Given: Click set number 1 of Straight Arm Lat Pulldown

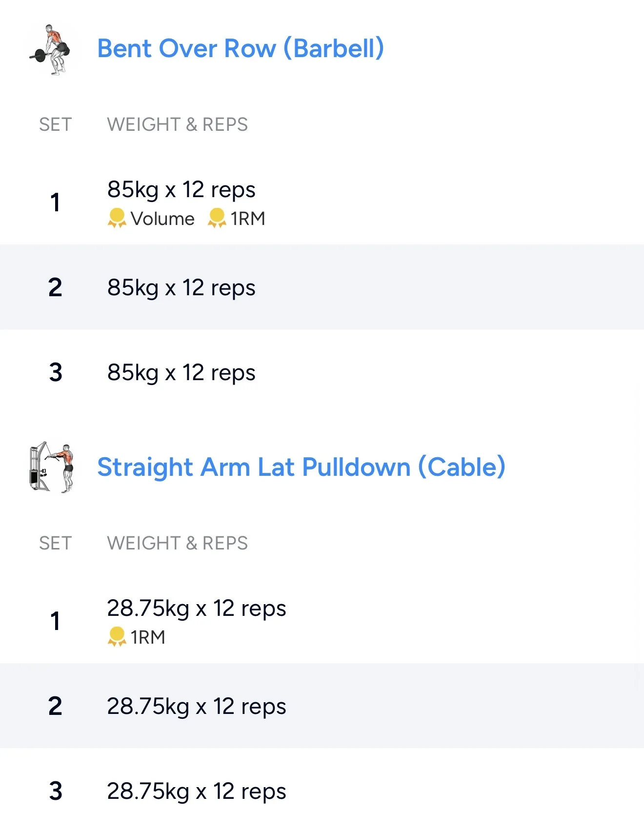Looking at the screenshot, I should (x=56, y=621).
